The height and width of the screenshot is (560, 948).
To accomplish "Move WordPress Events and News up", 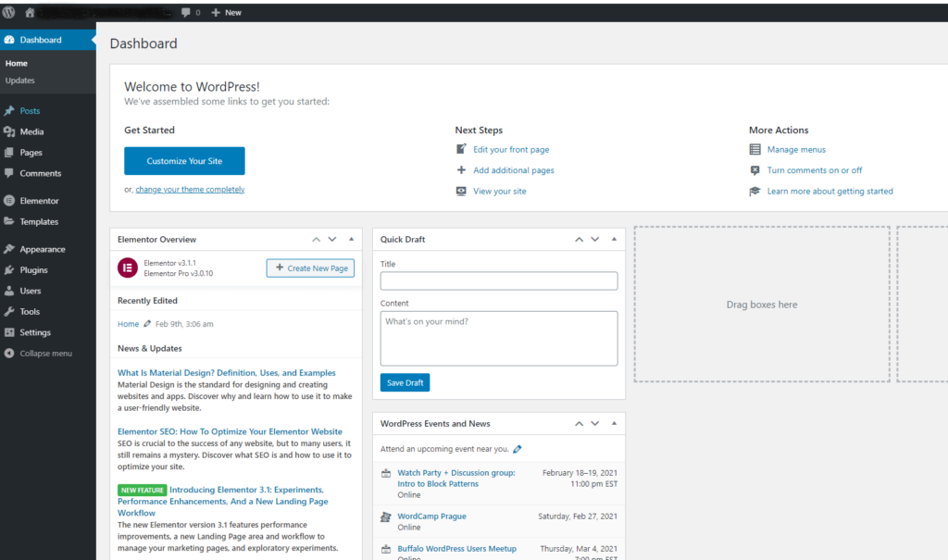I will (579, 424).
